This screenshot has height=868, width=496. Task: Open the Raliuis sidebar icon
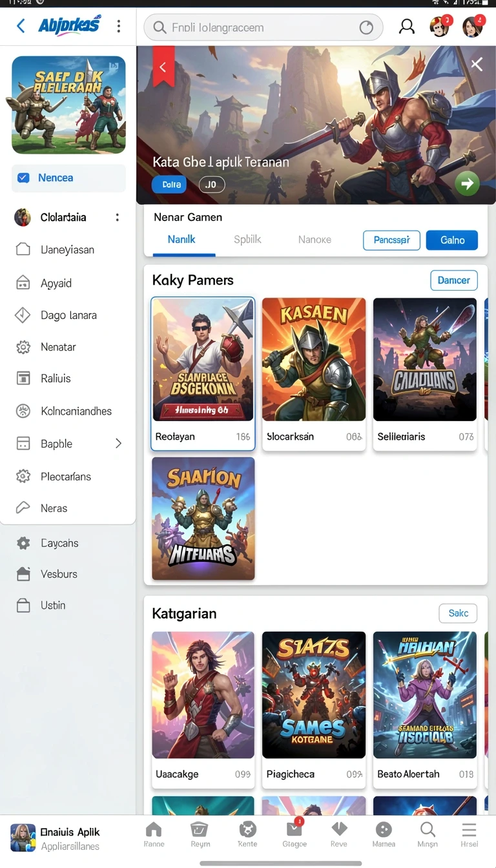(23, 378)
